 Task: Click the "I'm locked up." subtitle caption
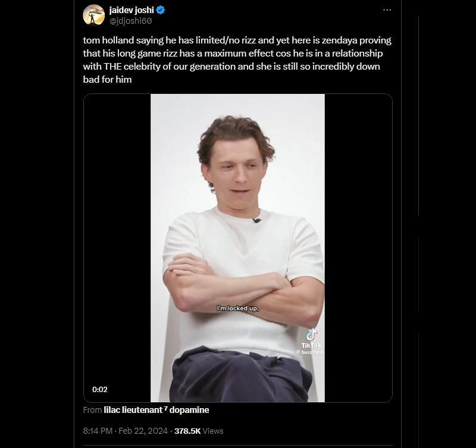click(237, 308)
